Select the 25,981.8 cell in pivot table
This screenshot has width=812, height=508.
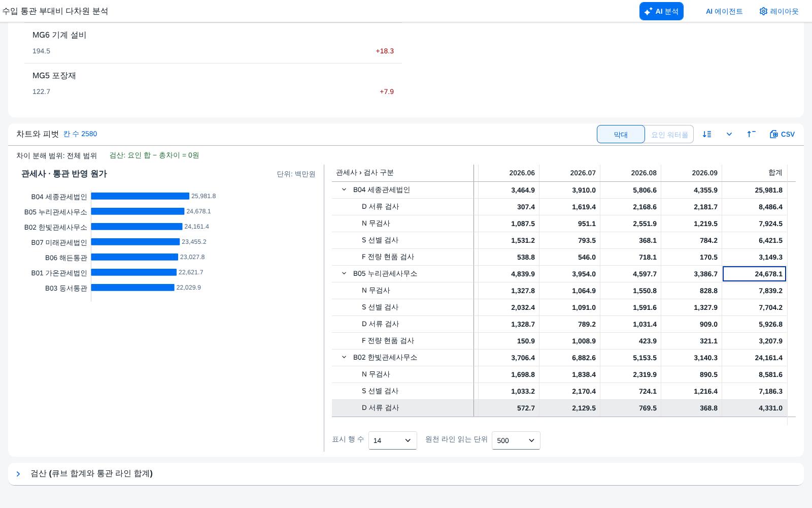(754, 190)
